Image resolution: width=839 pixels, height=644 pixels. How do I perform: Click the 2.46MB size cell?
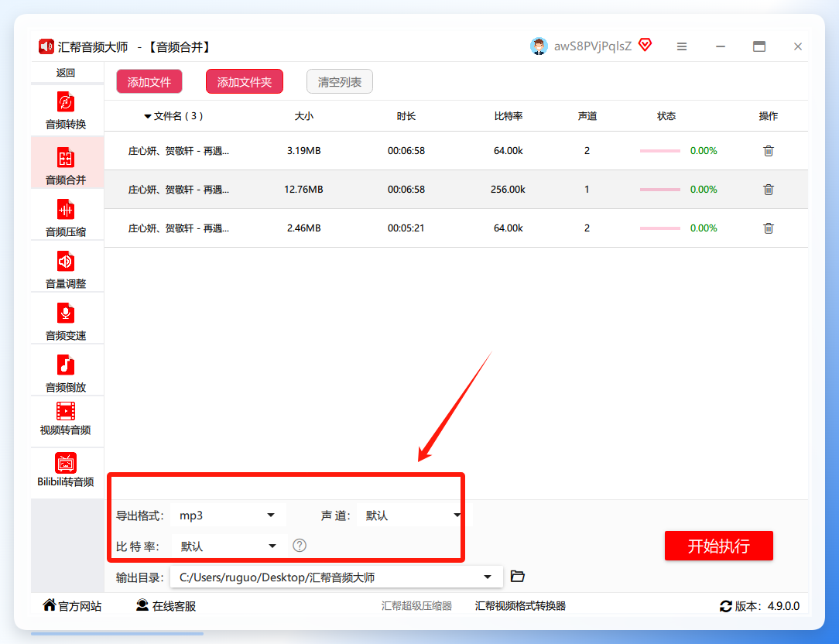304,228
